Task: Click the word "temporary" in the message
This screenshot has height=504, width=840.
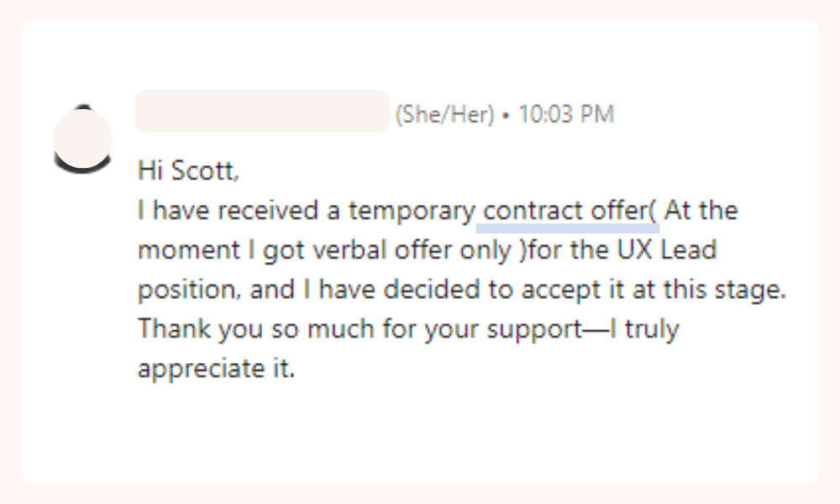Action: tap(412, 211)
